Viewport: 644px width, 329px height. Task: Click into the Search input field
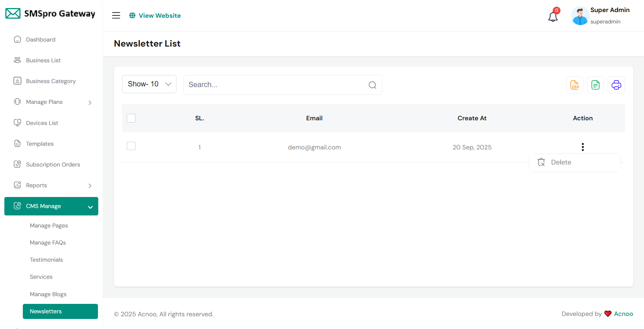click(x=275, y=85)
